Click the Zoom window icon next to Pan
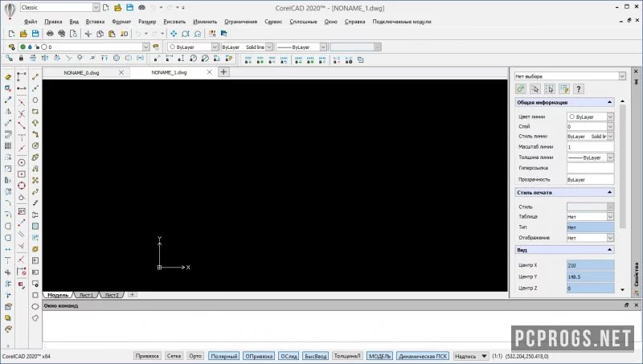 click(x=186, y=34)
